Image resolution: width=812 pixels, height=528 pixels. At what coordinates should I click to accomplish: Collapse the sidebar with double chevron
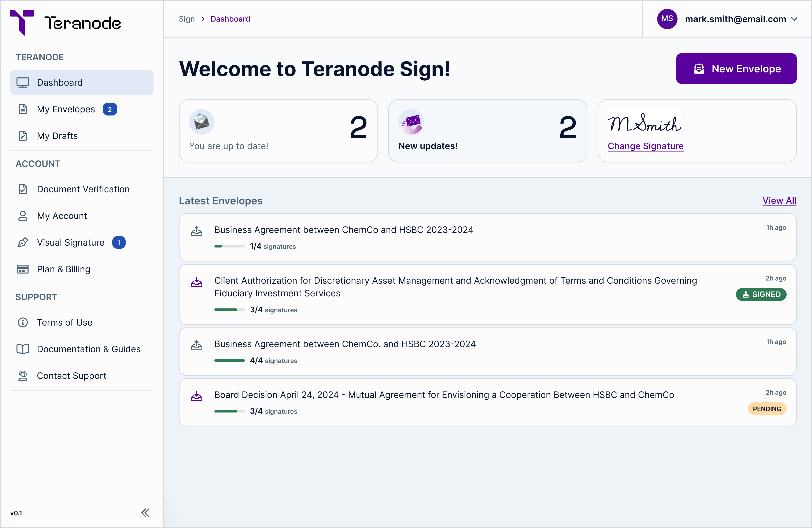coord(145,513)
